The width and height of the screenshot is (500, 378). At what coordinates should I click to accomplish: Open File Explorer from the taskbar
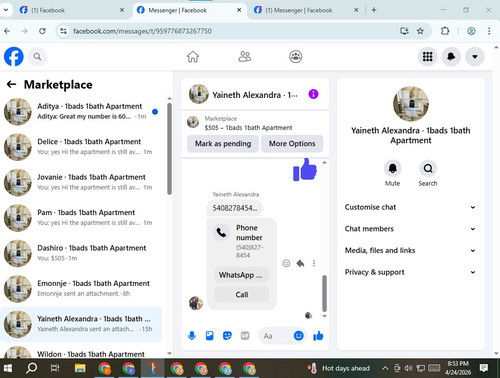click(80, 368)
